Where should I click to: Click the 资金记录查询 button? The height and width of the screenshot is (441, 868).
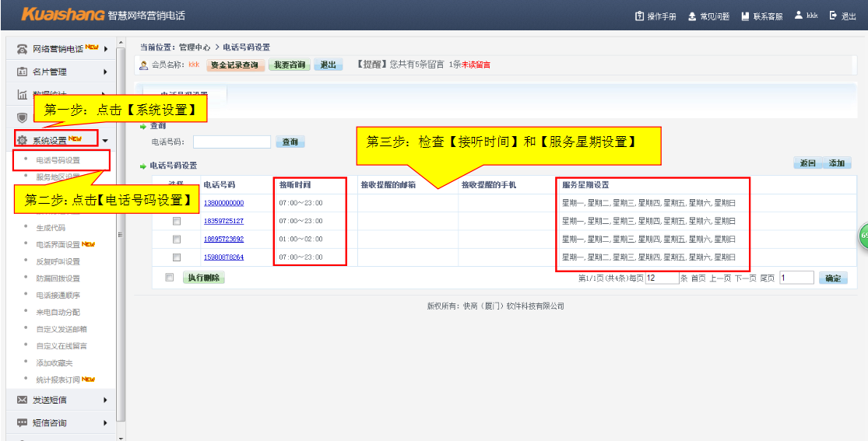click(235, 65)
